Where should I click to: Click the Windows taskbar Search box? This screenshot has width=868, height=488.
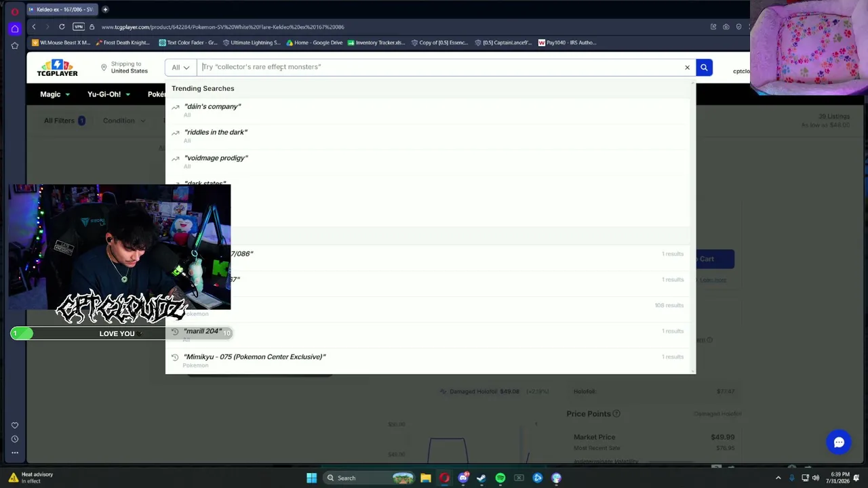(x=368, y=478)
